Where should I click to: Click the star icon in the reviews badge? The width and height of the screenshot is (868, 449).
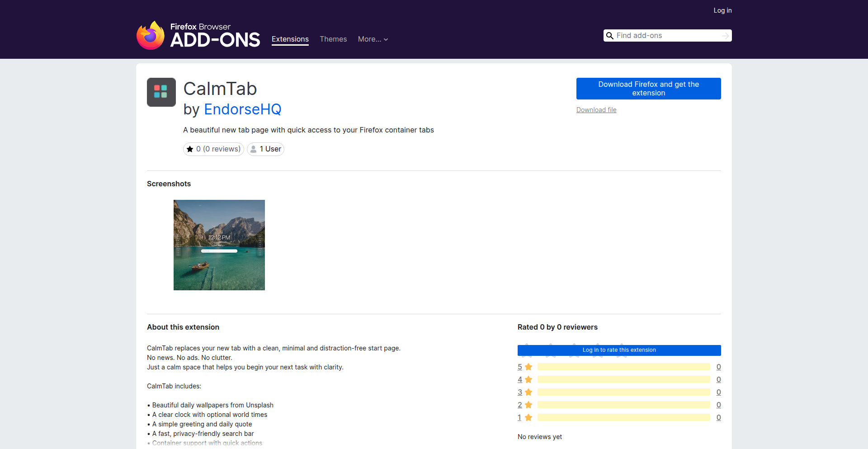pos(190,149)
